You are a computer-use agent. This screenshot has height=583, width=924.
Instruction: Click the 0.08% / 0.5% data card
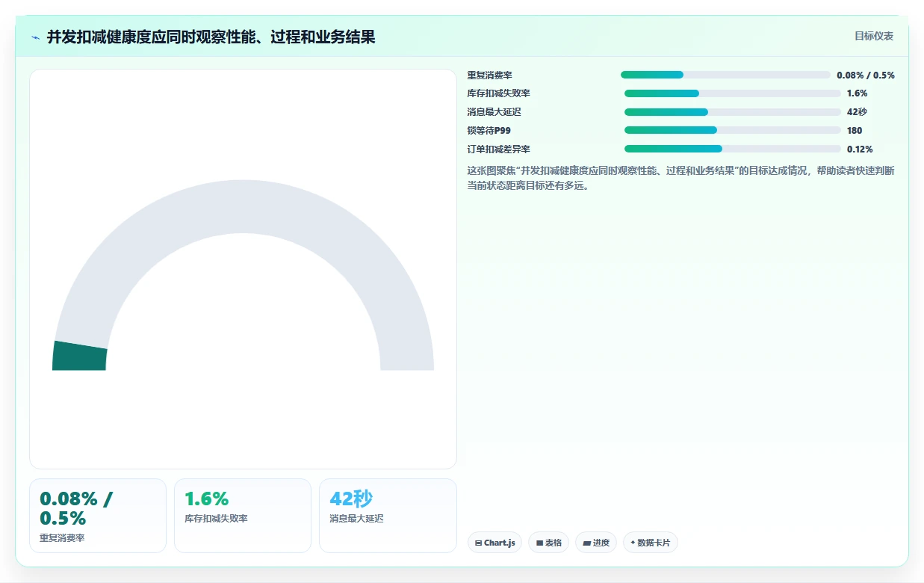[x=98, y=516]
